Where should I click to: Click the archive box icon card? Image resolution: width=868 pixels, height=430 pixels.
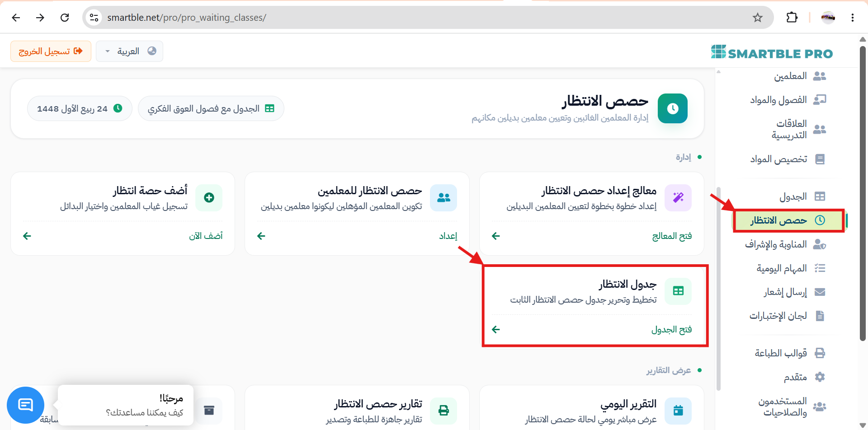click(x=209, y=411)
